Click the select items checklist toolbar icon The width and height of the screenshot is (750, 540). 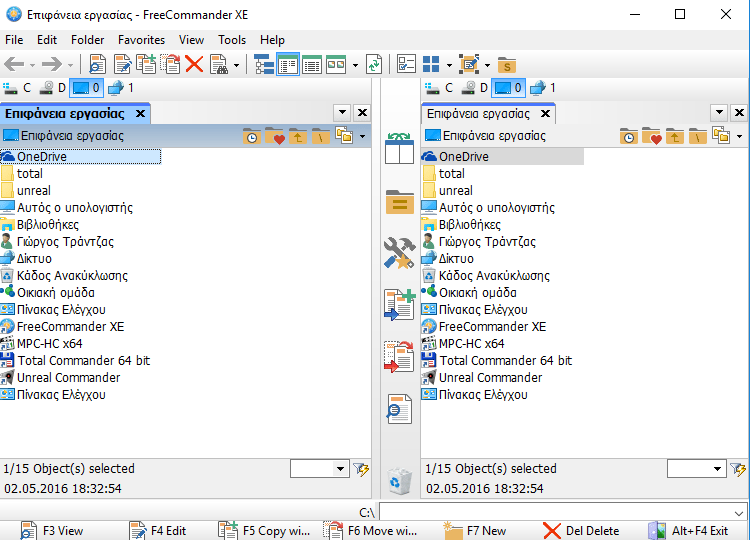[x=406, y=64]
